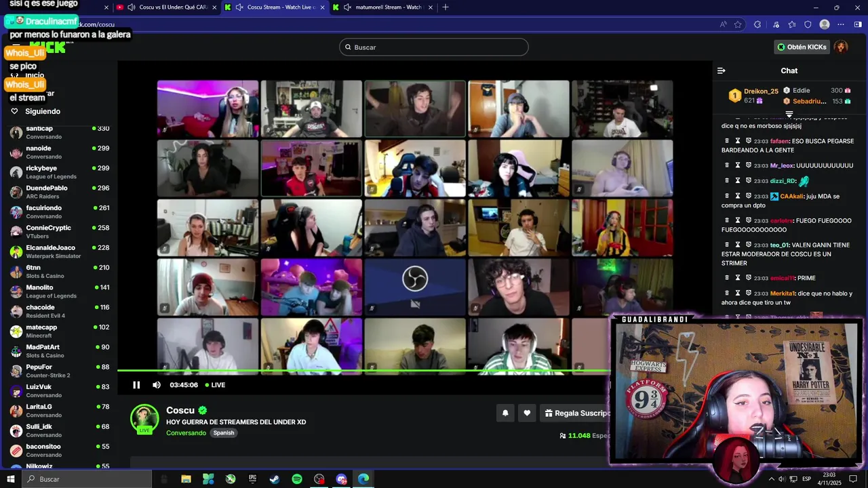
Task: Delete Mr_leox's message trash icon
Action: coord(727,165)
